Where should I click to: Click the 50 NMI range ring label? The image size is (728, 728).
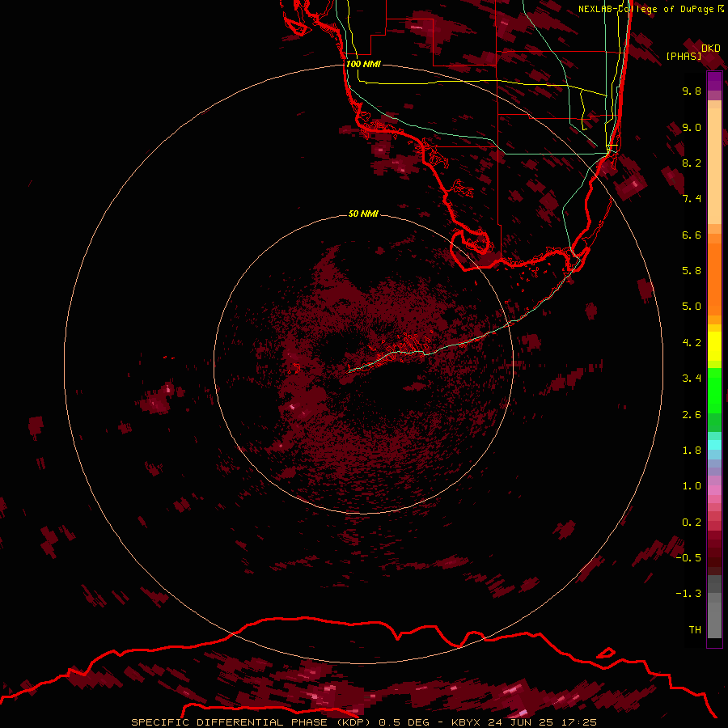coord(363,214)
